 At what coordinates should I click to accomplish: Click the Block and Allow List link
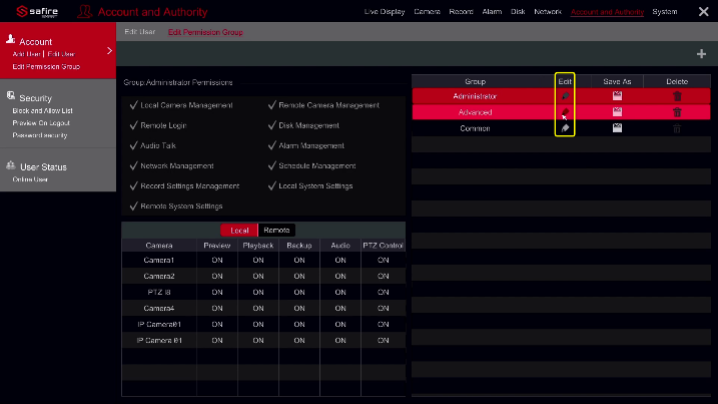42,110
